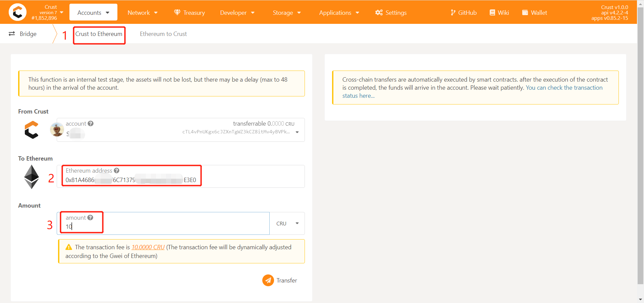The width and height of the screenshot is (644, 303).
Task: Click the 10.0000 CRU fee link
Action: [x=148, y=247]
